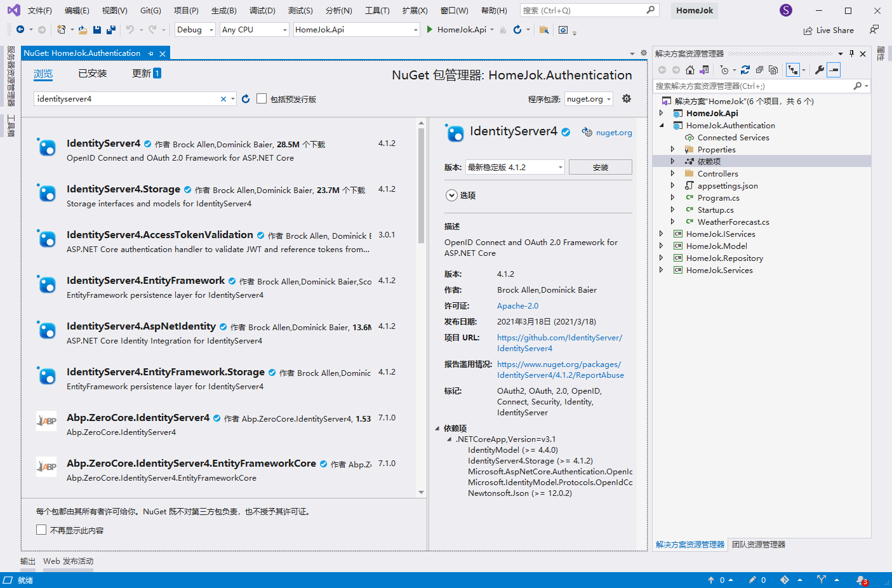Click the undo arrow icon

(x=130, y=30)
